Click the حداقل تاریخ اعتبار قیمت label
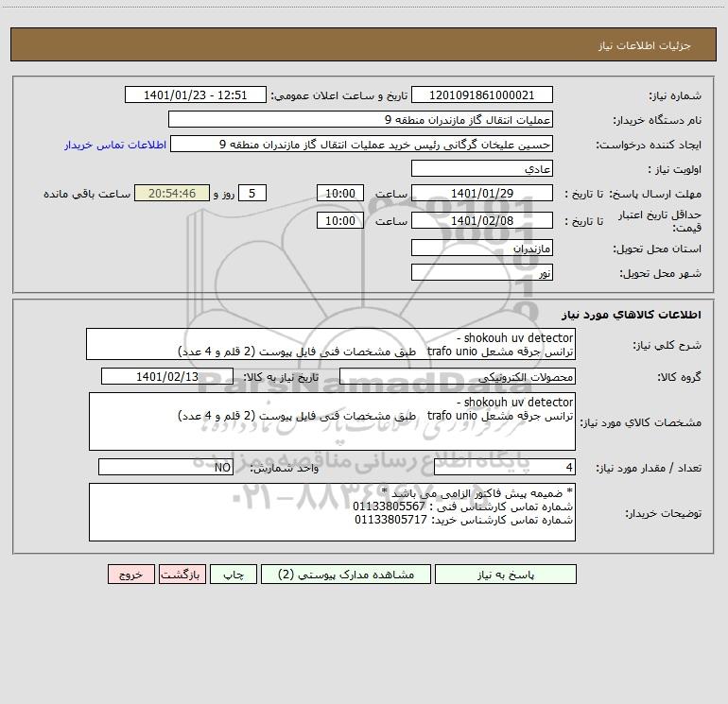The image size is (728, 704). 660,221
